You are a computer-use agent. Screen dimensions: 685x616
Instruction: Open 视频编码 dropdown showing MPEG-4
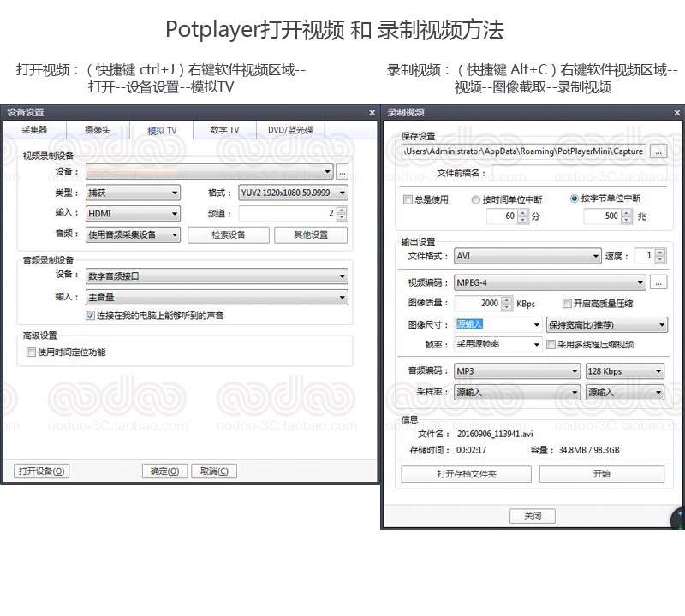pos(550,282)
